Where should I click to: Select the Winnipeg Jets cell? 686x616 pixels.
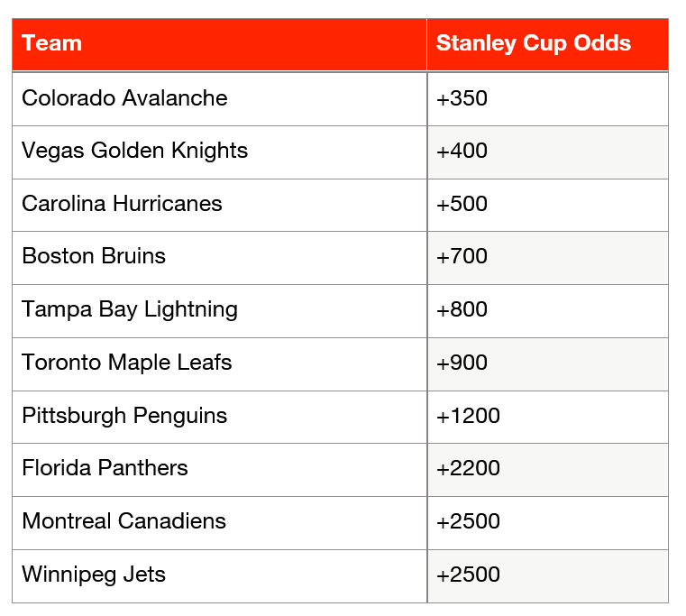[x=94, y=575]
